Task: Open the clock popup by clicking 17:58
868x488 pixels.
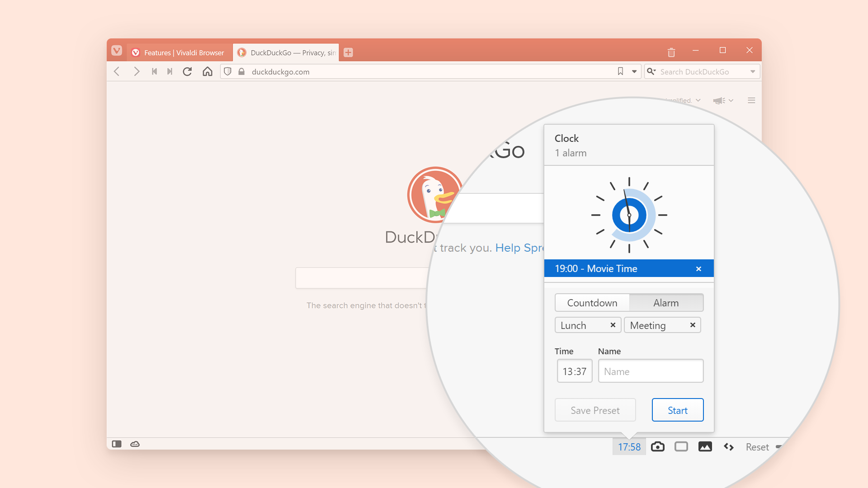Action: pyautogui.click(x=629, y=446)
